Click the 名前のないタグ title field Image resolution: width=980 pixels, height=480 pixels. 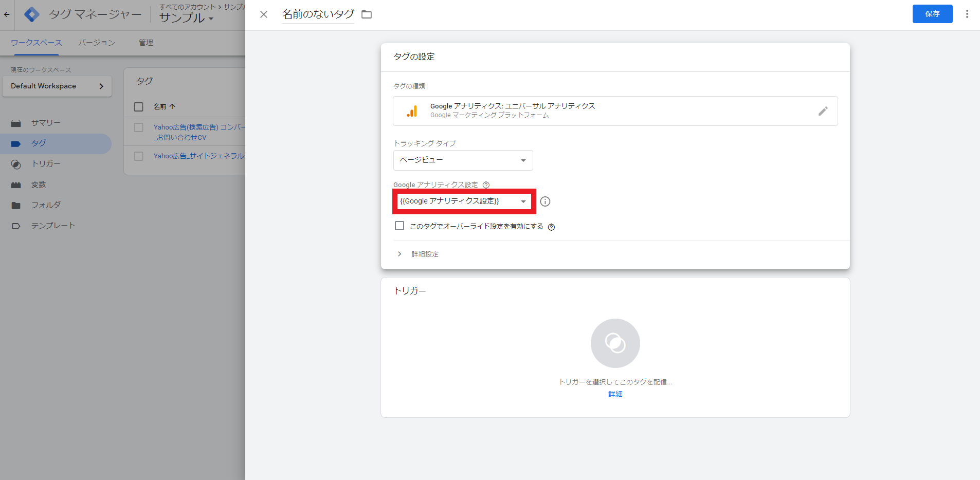(x=318, y=14)
